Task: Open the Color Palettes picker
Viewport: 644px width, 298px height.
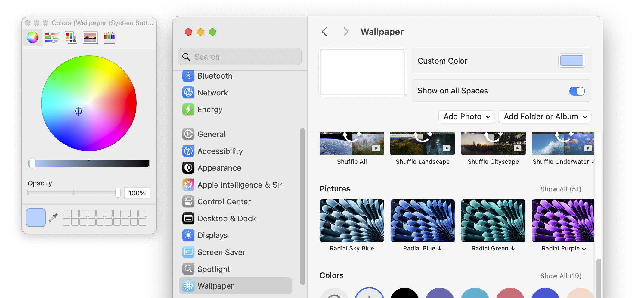Action: pyautogui.click(x=71, y=37)
